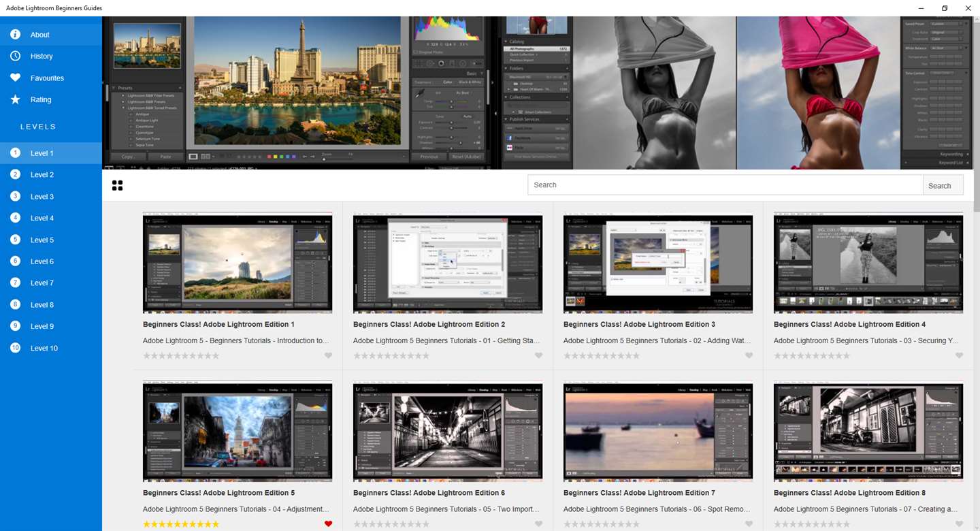Rate Edition 1 using its star bar

pos(181,355)
